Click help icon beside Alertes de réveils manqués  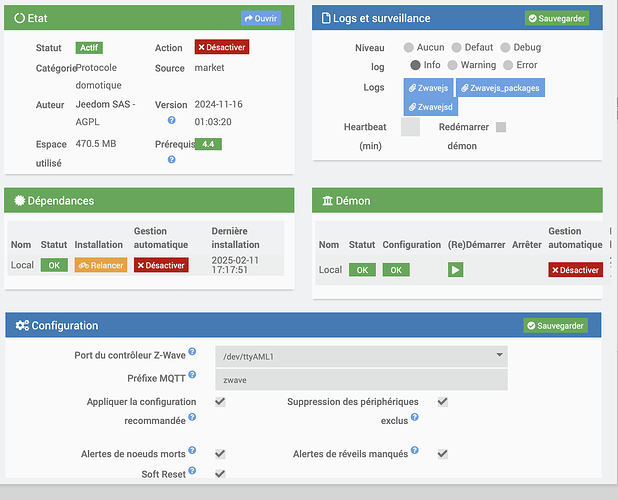(x=414, y=452)
